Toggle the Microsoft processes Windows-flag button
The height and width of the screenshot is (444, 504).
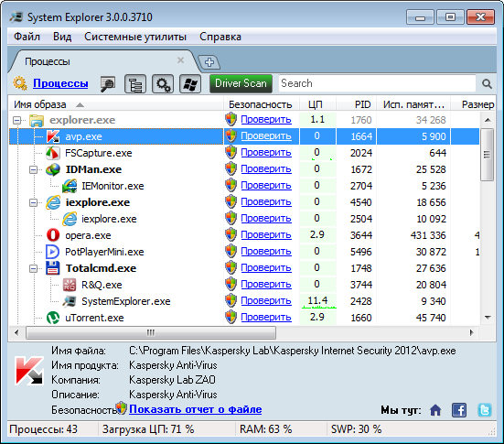(190, 84)
